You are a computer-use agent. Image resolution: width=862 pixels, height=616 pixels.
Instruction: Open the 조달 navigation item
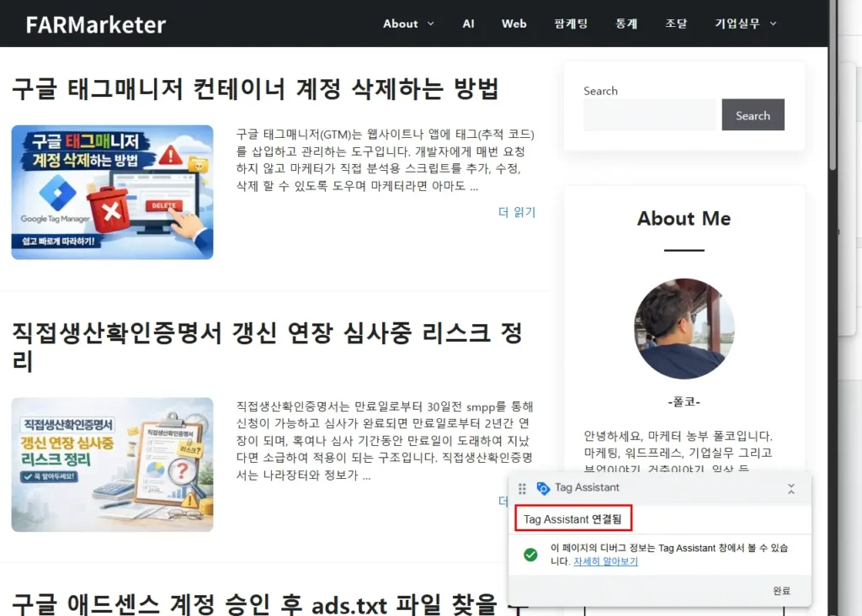(676, 24)
